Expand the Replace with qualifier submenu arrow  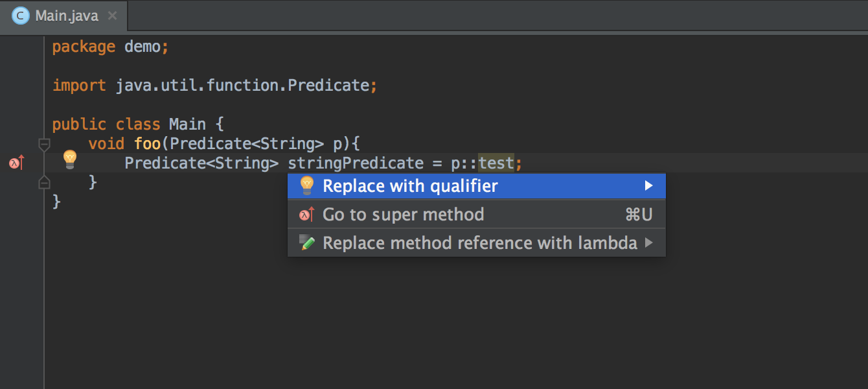click(649, 186)
